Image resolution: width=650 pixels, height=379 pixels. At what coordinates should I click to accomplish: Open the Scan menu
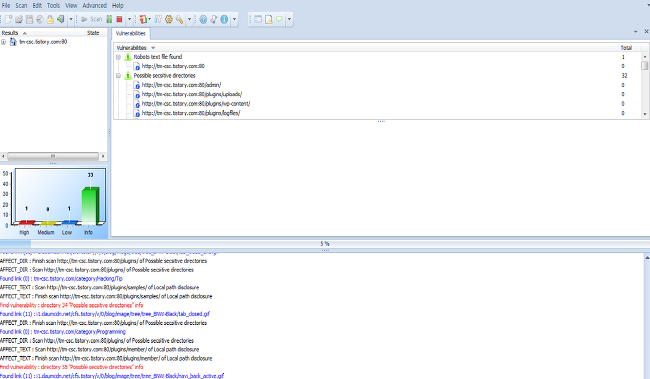tap(21, 5)
